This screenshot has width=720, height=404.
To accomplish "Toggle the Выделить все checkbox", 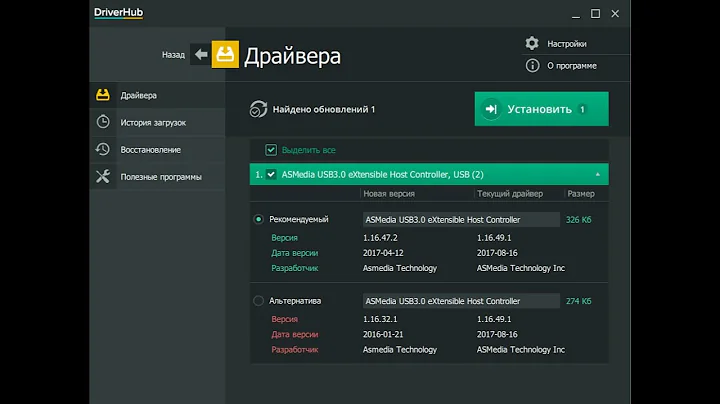I will [271, 150].
